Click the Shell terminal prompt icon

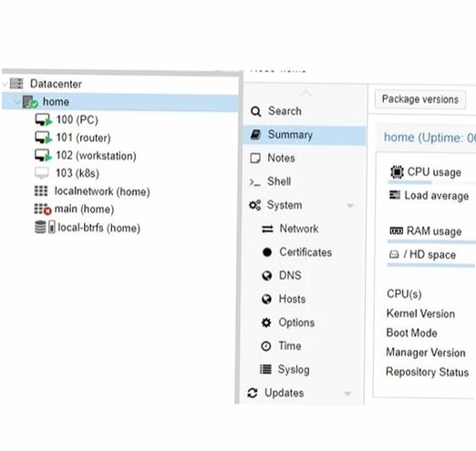pos(254,182)
